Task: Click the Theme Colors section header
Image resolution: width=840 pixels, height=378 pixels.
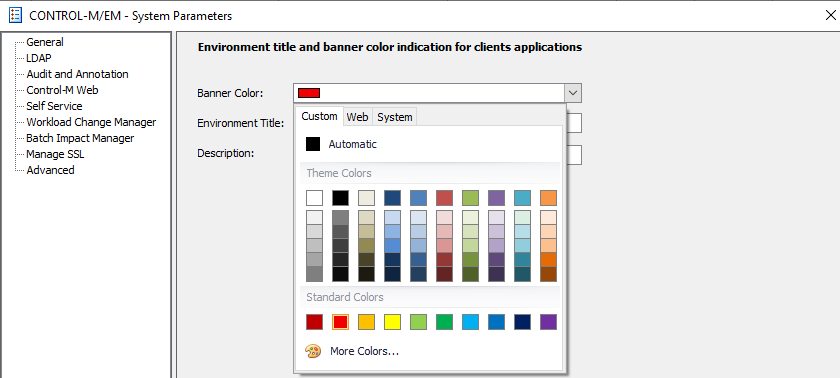Action: coord(430,173)
